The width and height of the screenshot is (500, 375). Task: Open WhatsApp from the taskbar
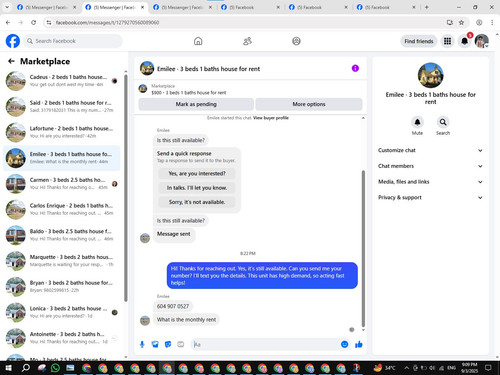click(55, 368)
